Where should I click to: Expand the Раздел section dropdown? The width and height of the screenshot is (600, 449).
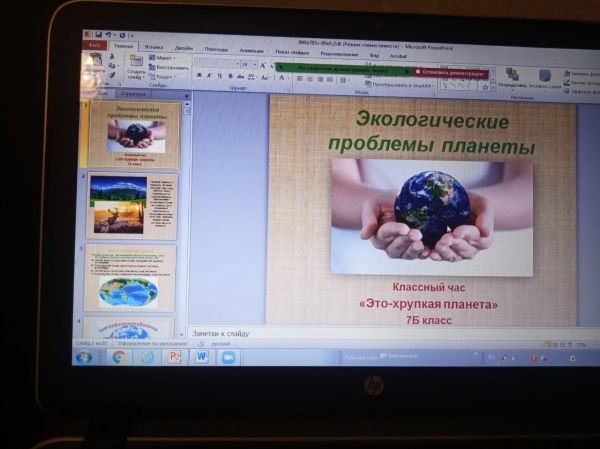pyautogui.click(x=166, y=77)
